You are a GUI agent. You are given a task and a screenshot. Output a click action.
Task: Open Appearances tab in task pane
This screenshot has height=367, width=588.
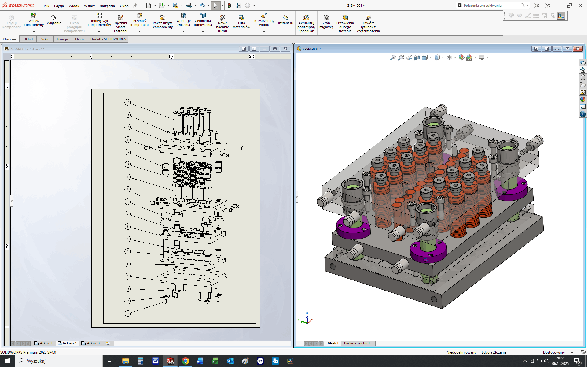coord(582,99)
